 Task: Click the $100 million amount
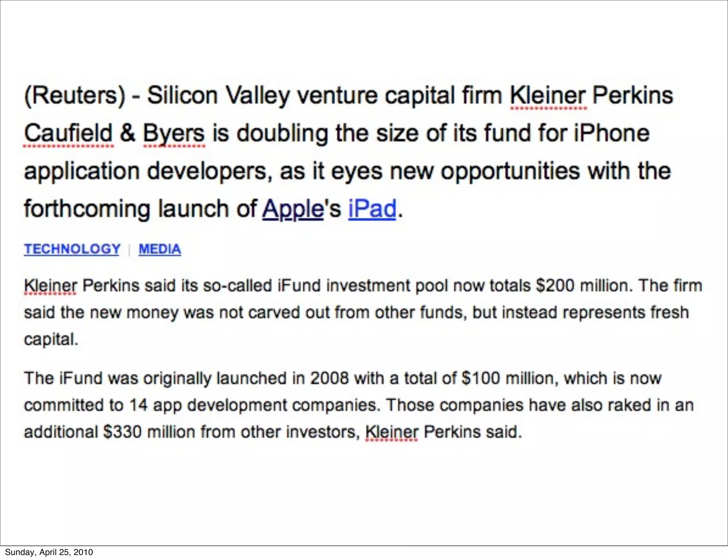[x=507, y=378]
